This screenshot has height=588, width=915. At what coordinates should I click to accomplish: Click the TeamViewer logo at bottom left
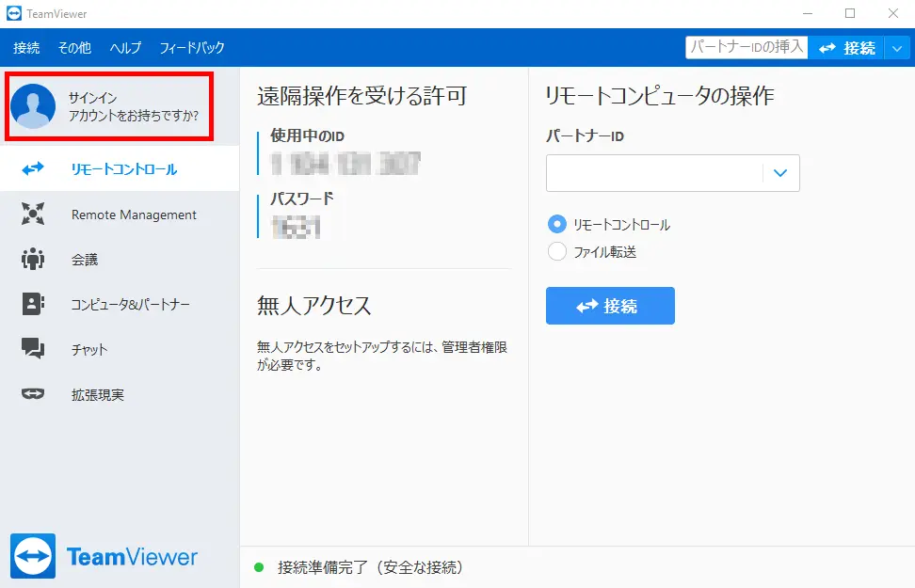tap(104, 556)
